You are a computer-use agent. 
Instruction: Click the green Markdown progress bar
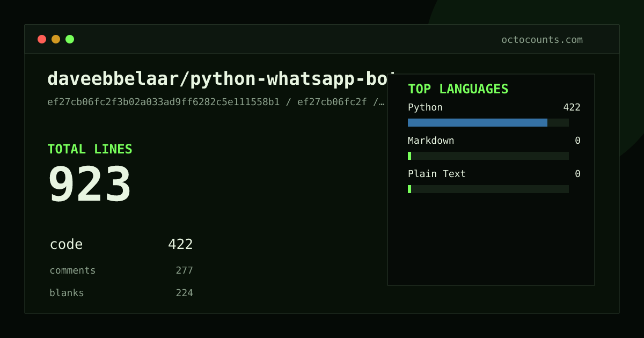point(409,156)
